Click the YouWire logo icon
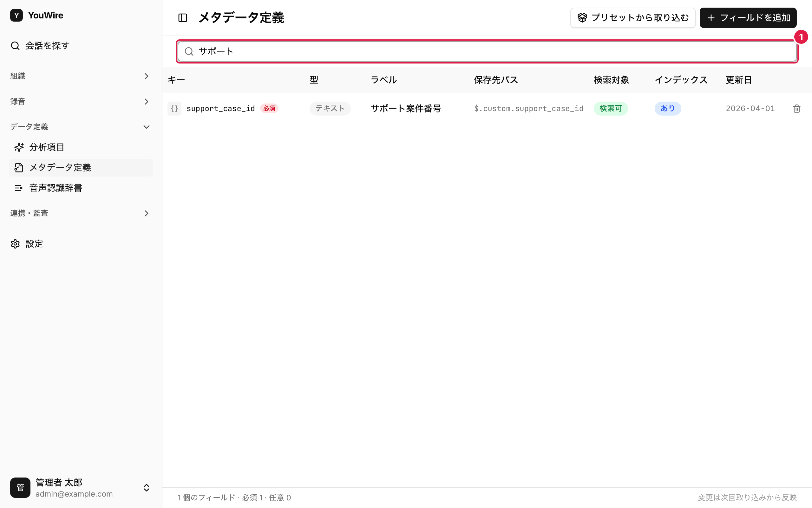The height and width of the screenshot is (508, 812). point(16,16)
